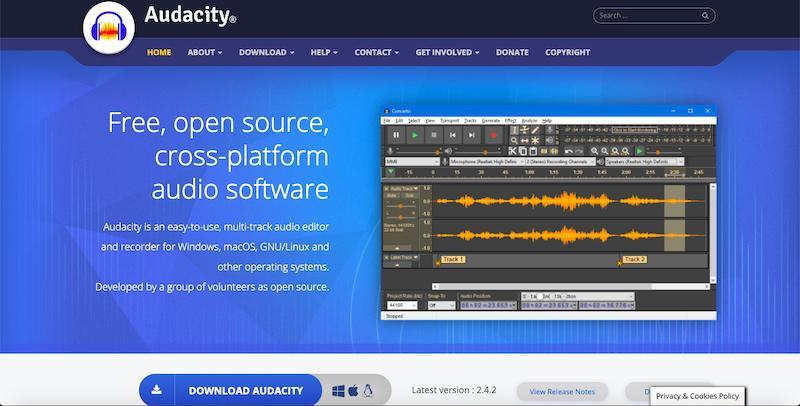Open the COPYRIGHT page
This screenshot has height=406, width=800.
click(567, 52)
